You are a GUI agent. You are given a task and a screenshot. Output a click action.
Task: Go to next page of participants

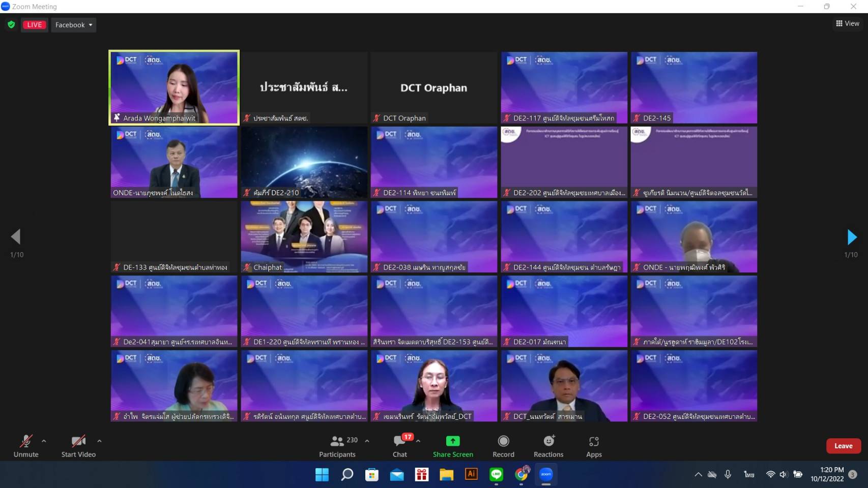(x=852, y=237)
